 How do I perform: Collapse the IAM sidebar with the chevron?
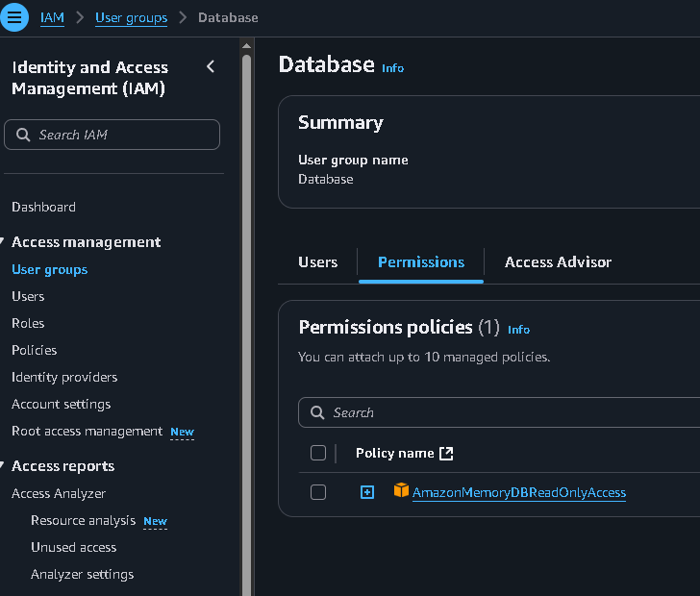click(211, 67)
